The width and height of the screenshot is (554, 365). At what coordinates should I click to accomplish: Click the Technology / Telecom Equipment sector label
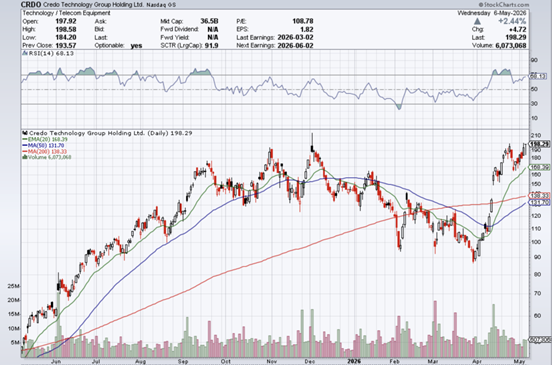coord(66,13)
